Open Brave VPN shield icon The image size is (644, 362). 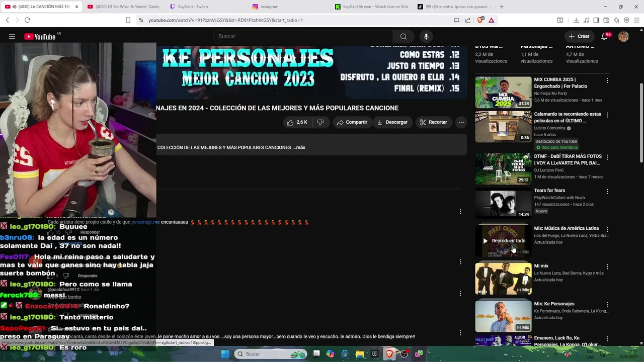click(626, 20)
